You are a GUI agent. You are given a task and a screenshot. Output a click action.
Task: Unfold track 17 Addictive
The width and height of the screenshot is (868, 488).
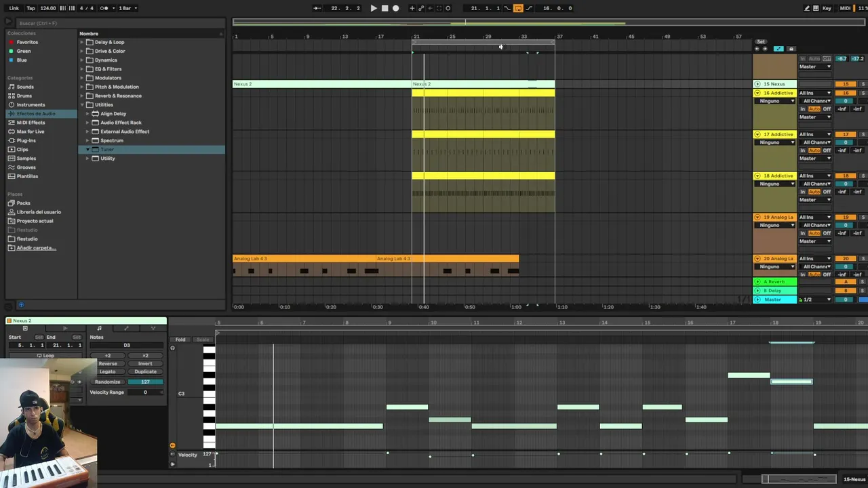pos(757,134)
